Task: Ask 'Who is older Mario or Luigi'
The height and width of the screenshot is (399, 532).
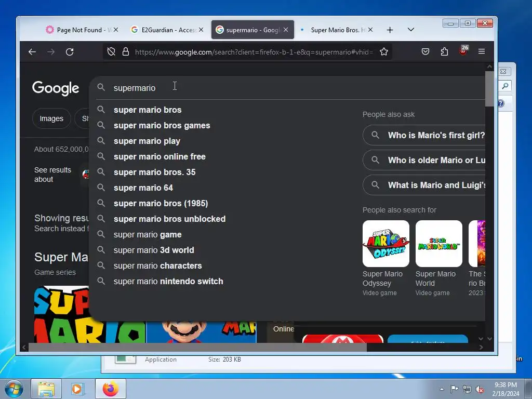Action: point(424,160)
